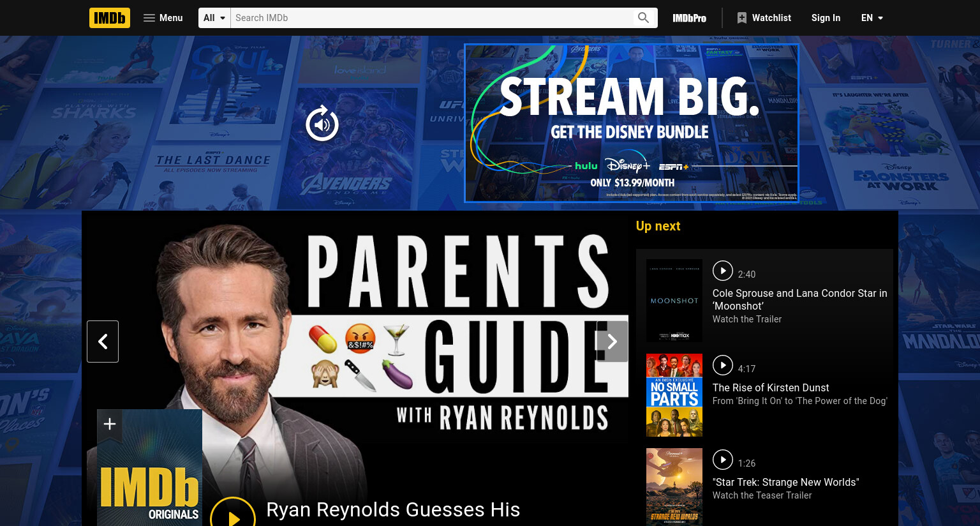The width and height of the screenshot is (980, 526).
Task: Open the IMDbPro link
Action: coord(689,18)
